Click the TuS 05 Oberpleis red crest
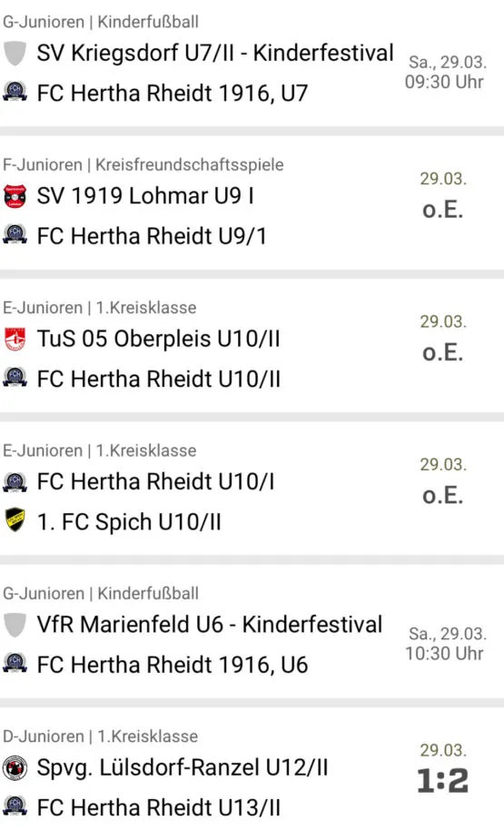 [15, 340]
